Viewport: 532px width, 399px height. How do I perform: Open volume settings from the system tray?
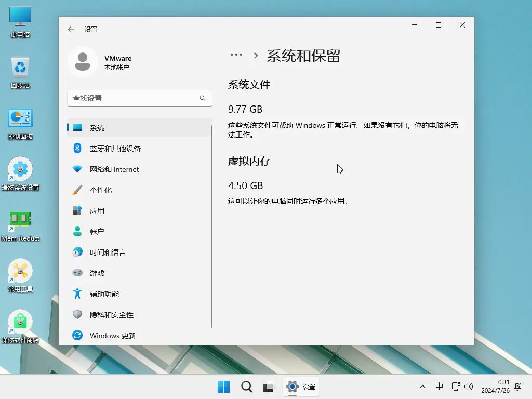coord(469,387)
